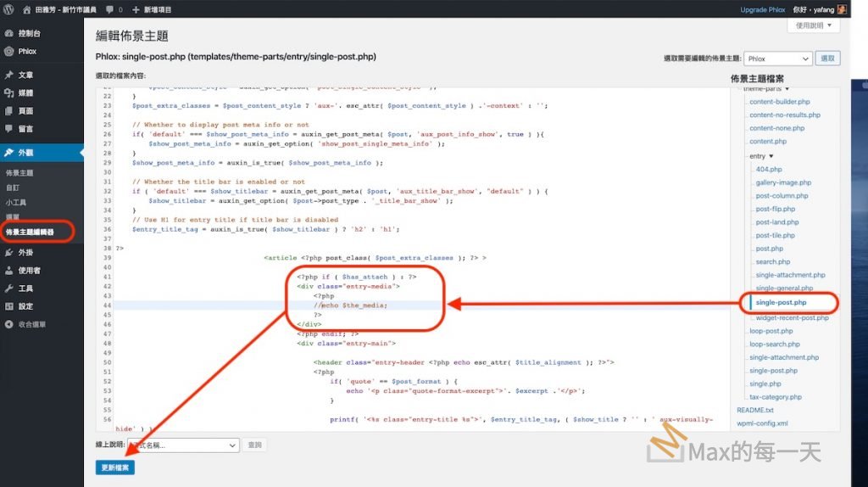Open the 外掛 plugins icon in sidebar

[x=9, y=252]
